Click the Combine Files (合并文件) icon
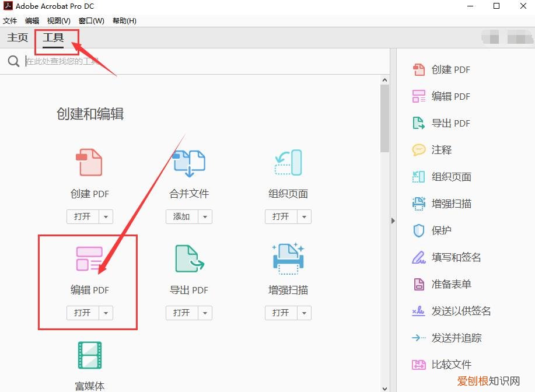 click(x=188, y=163)
